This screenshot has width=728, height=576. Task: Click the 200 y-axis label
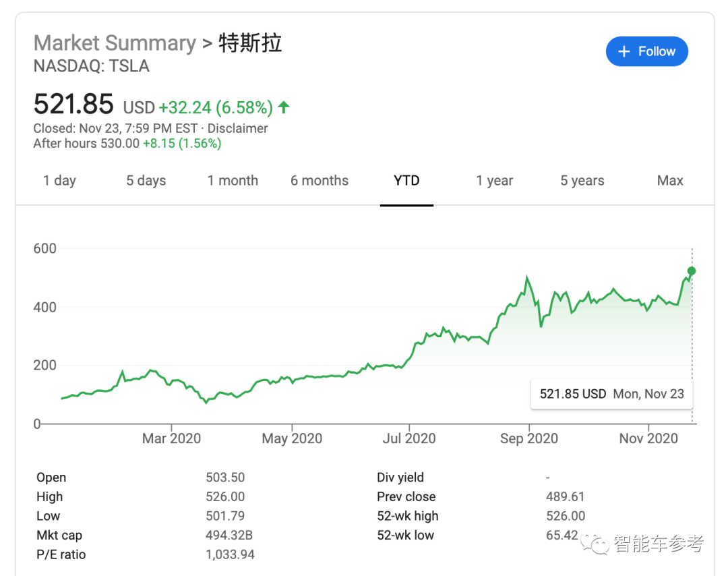click(x=44, y=365)
